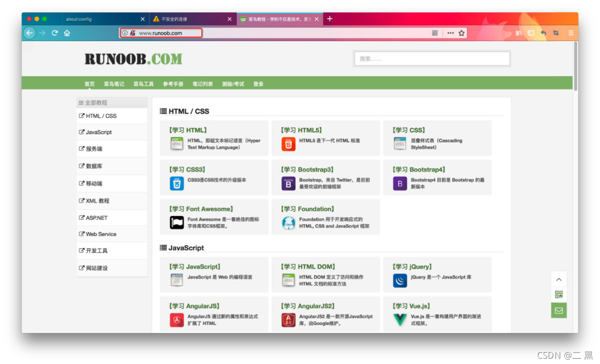Open 参考手册 in the navigation bar
This screenshot has width=600, height=364.
pos(173,84)
